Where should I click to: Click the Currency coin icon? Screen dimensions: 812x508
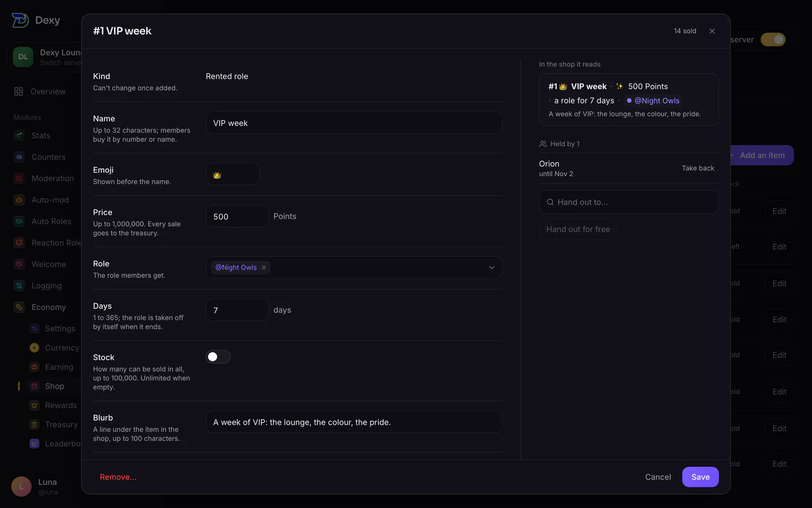tap(35, 348)
